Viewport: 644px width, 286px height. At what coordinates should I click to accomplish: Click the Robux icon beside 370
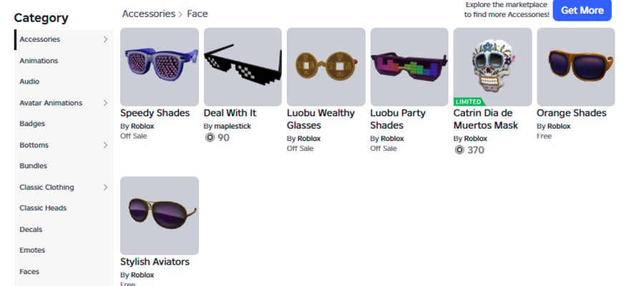[x=459, y=150]
